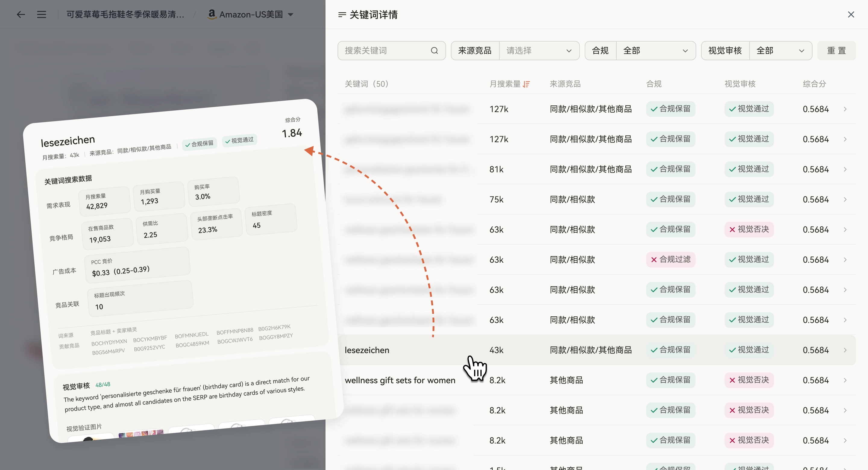Click the Amazon logo icon in header

click(212, 14)
